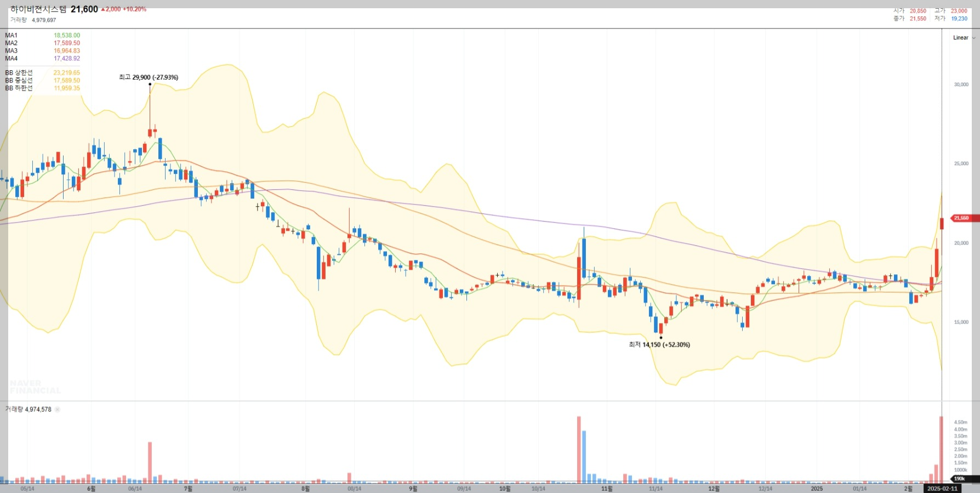This screenshot has height=493, width=980.
Task: Click the 4.50m volume axis label
Action: (x=961, y=422)
